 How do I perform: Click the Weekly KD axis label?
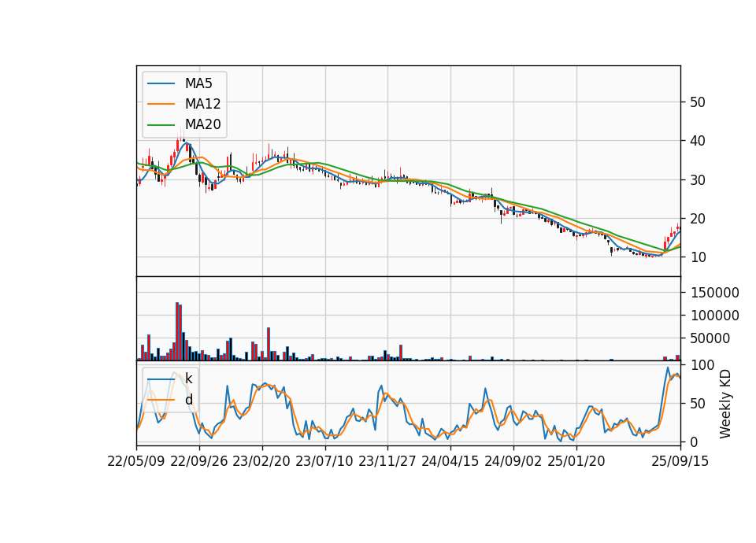click(725, 404)
